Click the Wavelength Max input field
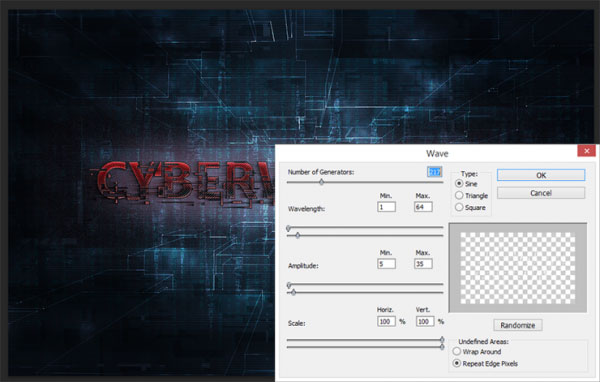This screenshot has height=382, width=600. click(x=423, y=207)
